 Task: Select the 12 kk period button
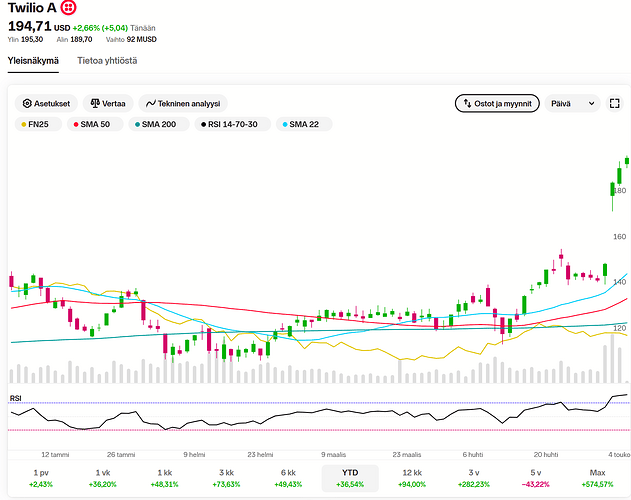tap(412, 478)
